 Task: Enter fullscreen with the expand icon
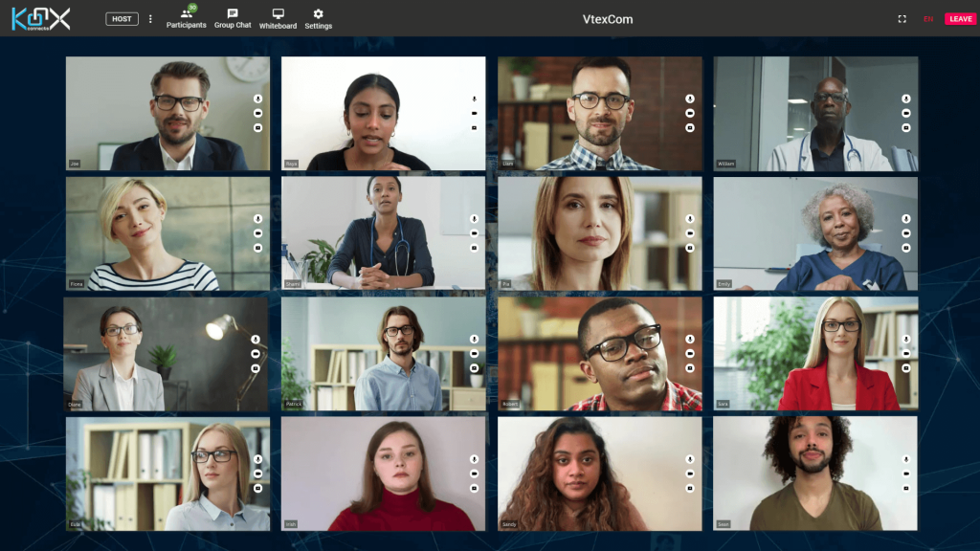902,19
